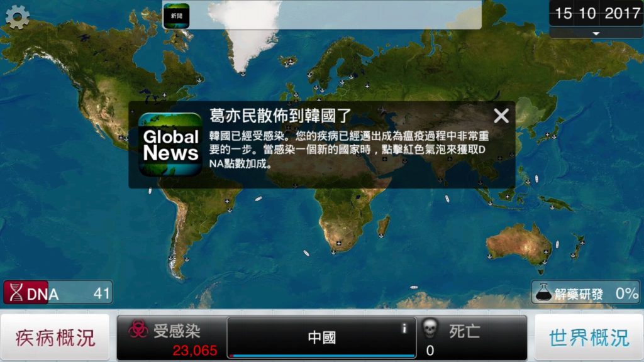Open 世界概況 world overview
644x362 pixels.
(x=589, y=337)
